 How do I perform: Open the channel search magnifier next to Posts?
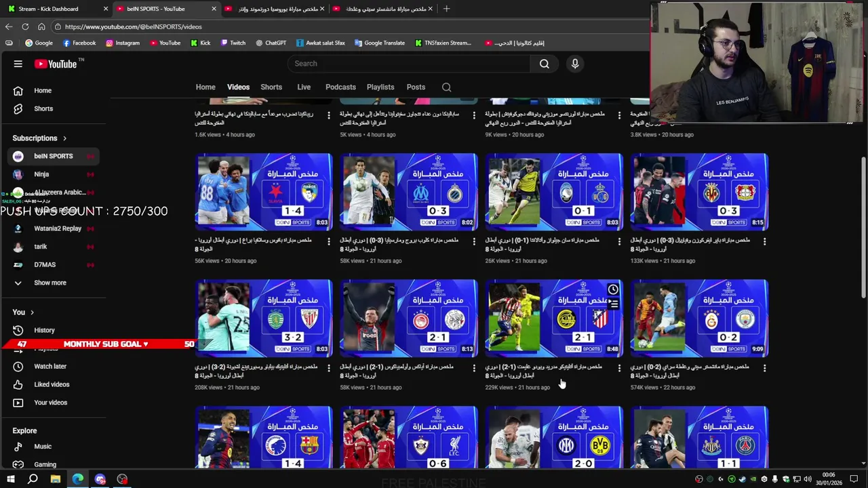446,87
